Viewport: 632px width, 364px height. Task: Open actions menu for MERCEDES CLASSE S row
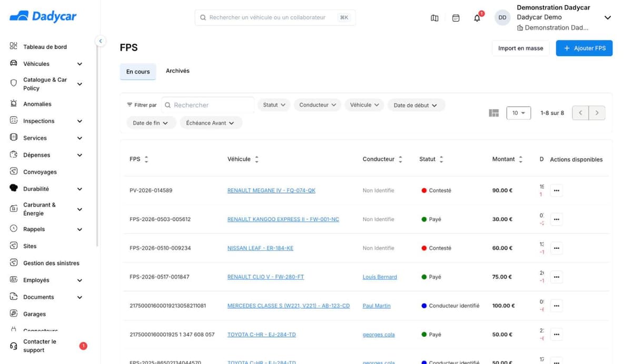click(x=556, y=306)
